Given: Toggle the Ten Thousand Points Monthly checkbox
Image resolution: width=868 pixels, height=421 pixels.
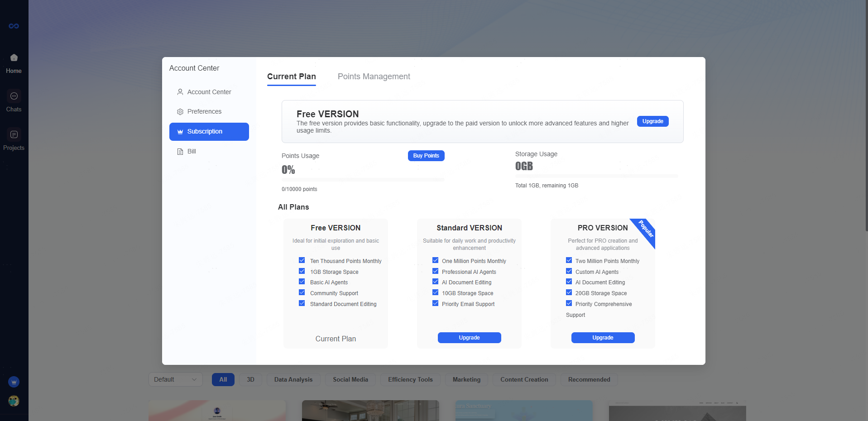Looking at the screenshot, I should 302,260.
